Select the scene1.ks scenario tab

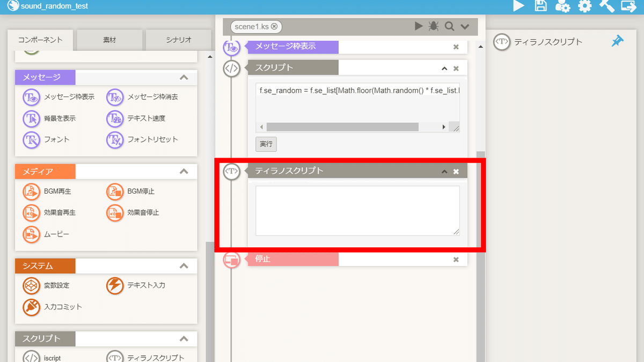coord(256,26)
